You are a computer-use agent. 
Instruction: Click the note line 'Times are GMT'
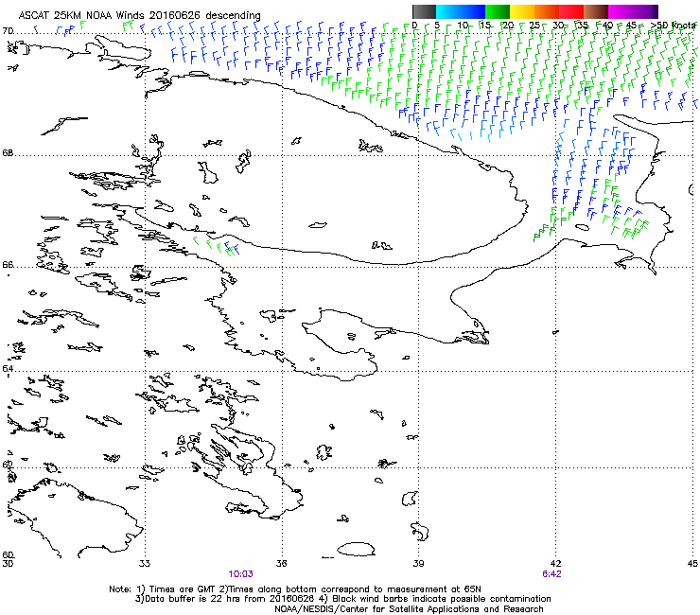181,589
